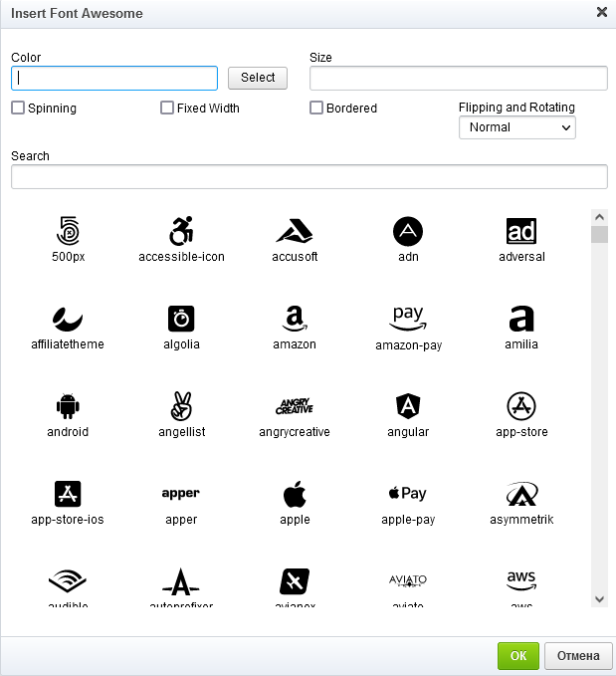
Task: Check the Bordered option
Action: 316,108
